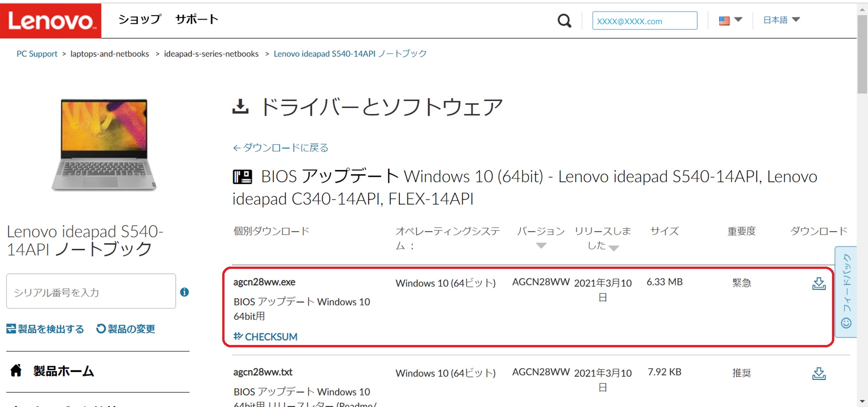
Task: Click the 7.92 KB size value
Action: (x=664, y=372)
